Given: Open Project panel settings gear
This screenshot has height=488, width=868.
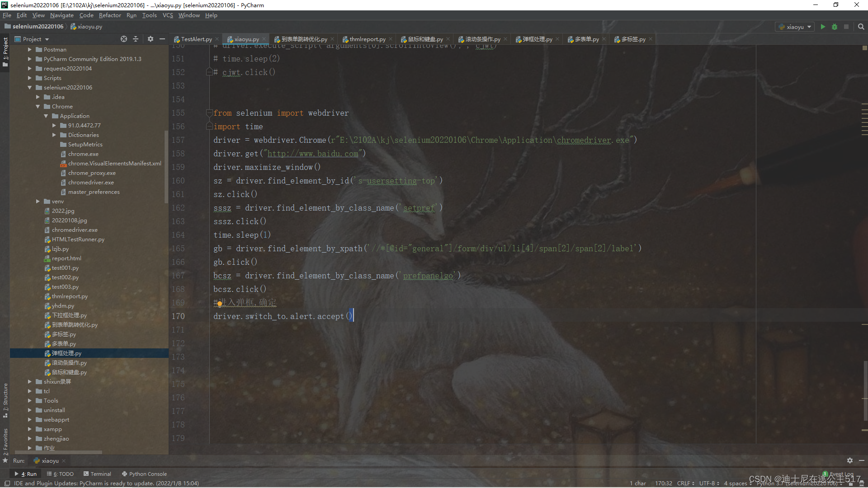Looking at the screenshot, I should [x=151, y=39].
